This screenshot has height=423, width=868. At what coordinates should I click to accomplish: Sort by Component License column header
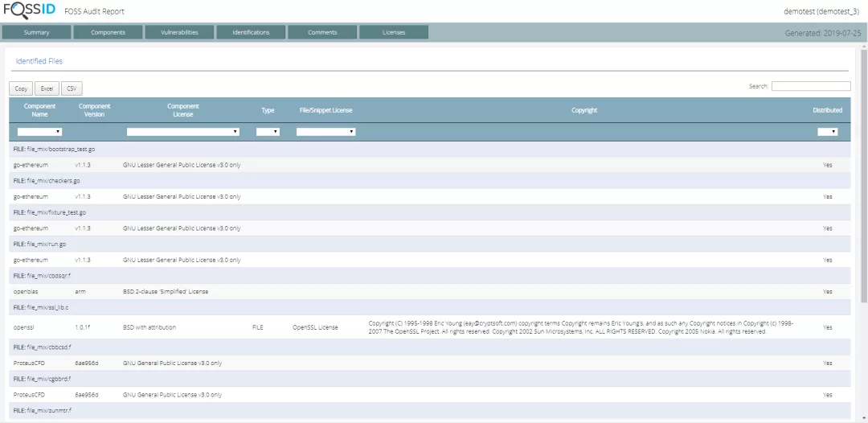pos(183,110)
